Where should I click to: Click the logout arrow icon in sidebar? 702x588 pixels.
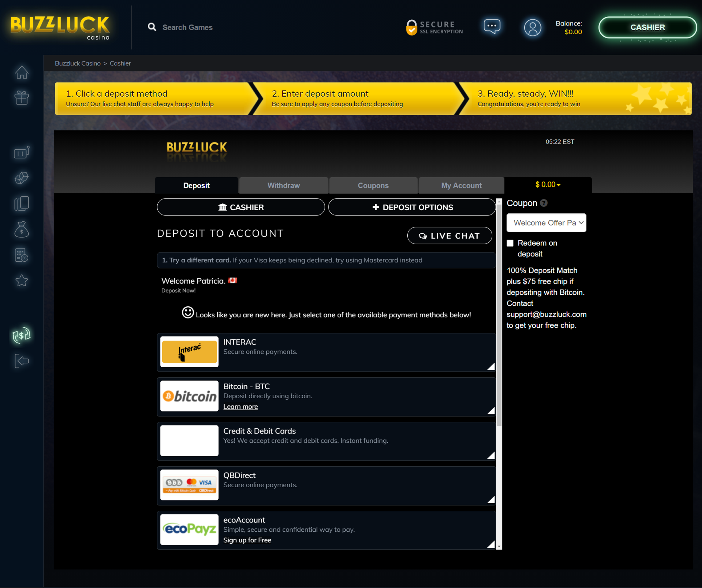pos(22,361)
